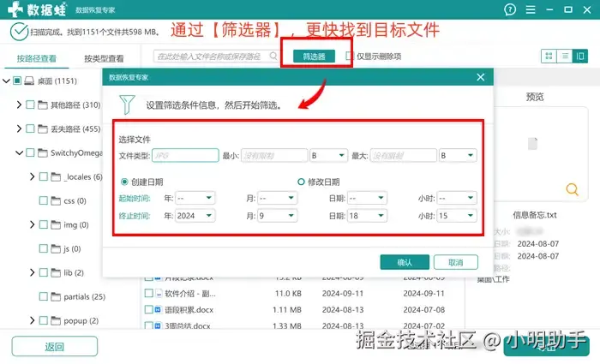Open the start time year dropdown
The width and height of the screenshot is (600, 364).
point(195,198)
